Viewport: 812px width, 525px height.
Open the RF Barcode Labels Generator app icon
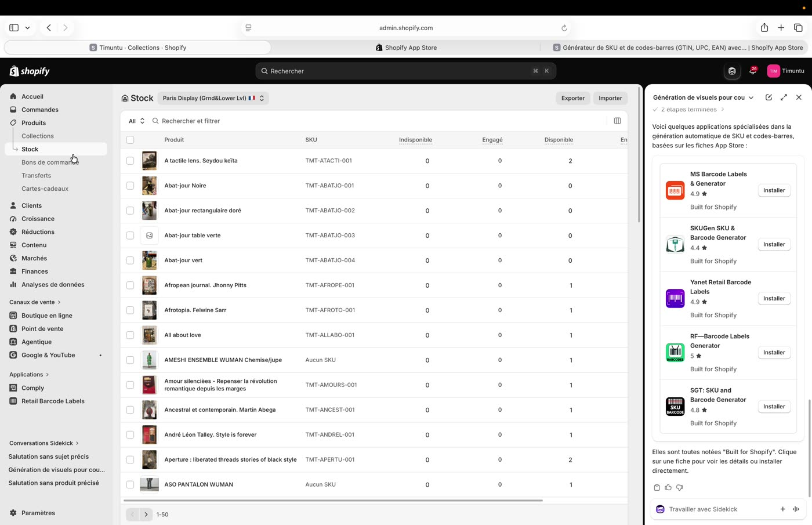click(x=675, y=352)
